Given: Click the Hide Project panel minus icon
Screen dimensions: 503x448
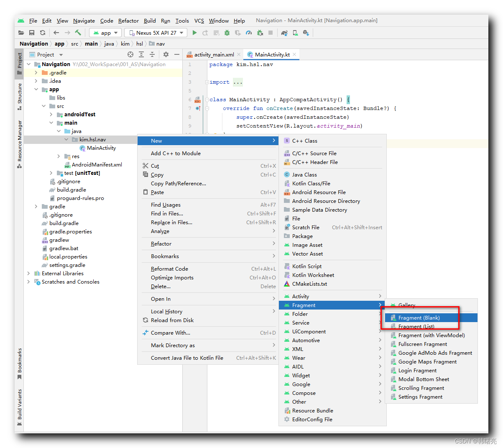Looking at the screenshot, I should click(177, 54).
